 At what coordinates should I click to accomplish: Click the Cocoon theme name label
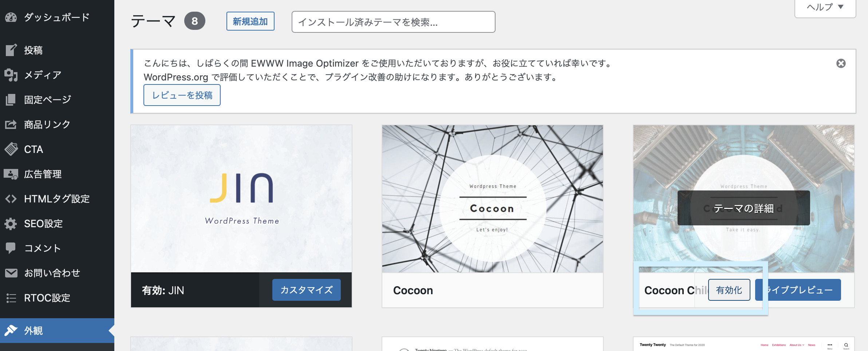pyautogui.click(x=413, y=290)
